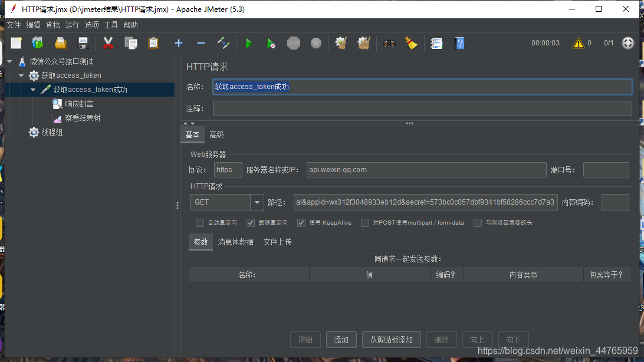The image size is (644, 362).
Task: Select the 线程组 tree item
Action: tap(52, 132)
